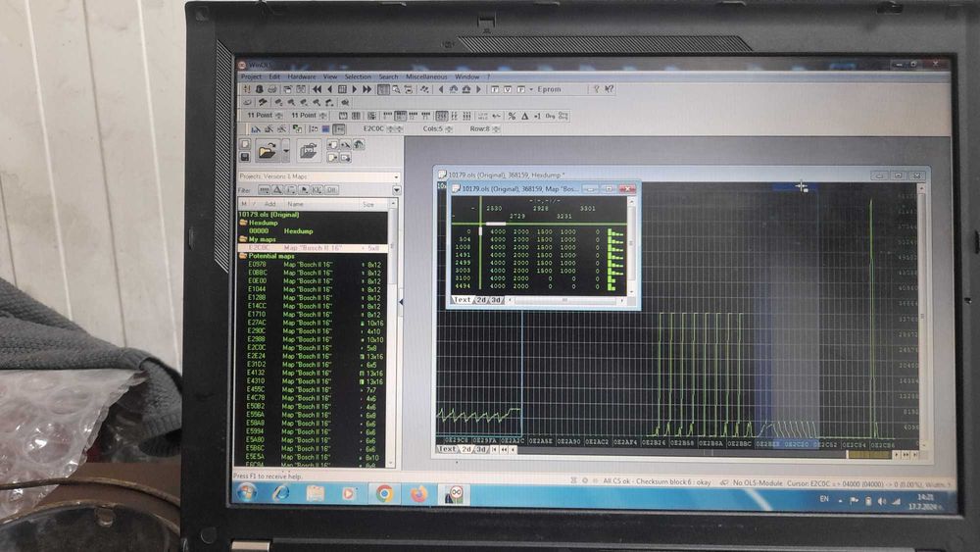Open the filter row dropdown arrow
This screenshot has width=980, height=552.
[x=397, y=189]
